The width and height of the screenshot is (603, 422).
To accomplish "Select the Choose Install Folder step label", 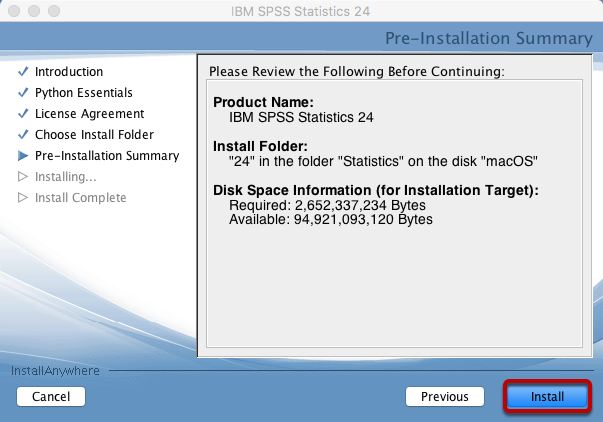I will 94,135.
